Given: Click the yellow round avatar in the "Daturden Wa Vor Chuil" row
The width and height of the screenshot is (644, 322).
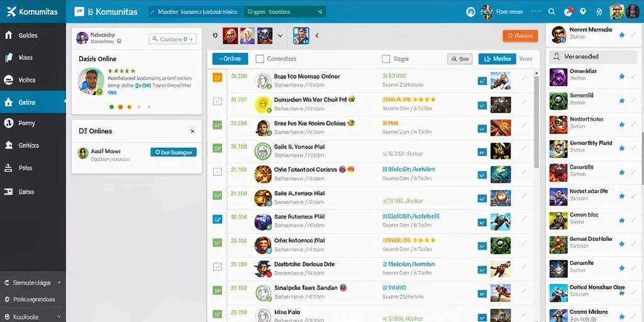Looking at the screenshot, I should (x=263, y=105).
